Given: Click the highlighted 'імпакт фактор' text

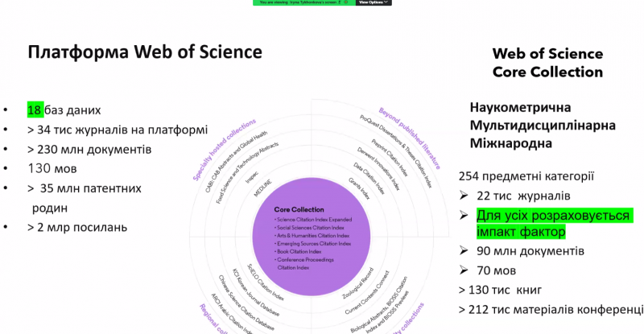Looking at the screenshot, I should click(521, 231).
